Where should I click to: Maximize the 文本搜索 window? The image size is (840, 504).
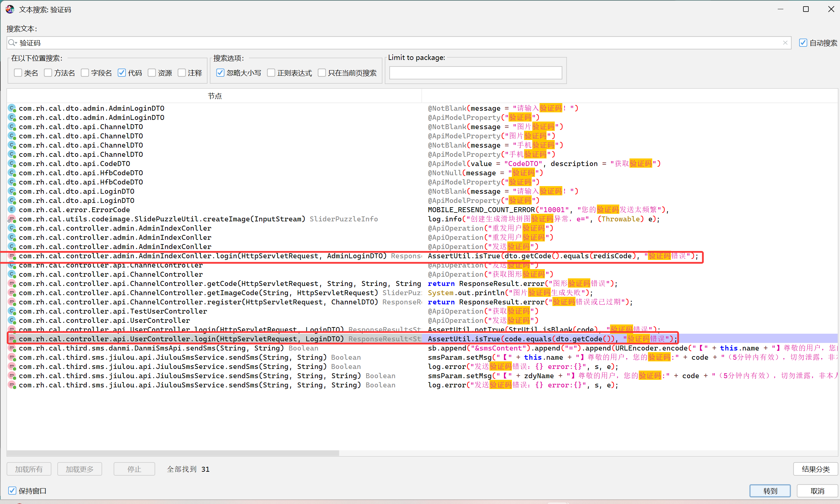coord(805,9)
